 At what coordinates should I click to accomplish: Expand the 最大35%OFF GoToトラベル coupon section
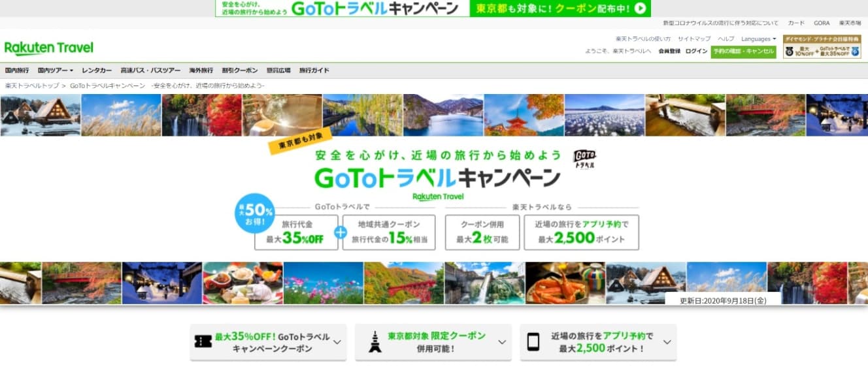[x=268, y=342]
